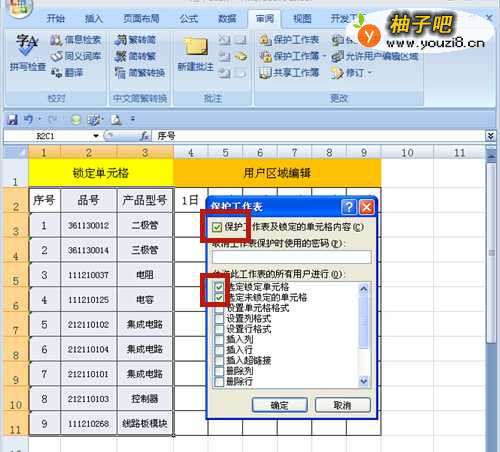Image resolution: width=500 pixels, height=452 pixels.
Task: Click the 翻译 translate icon
Action: pyautogui.click(x=56, y=72)
